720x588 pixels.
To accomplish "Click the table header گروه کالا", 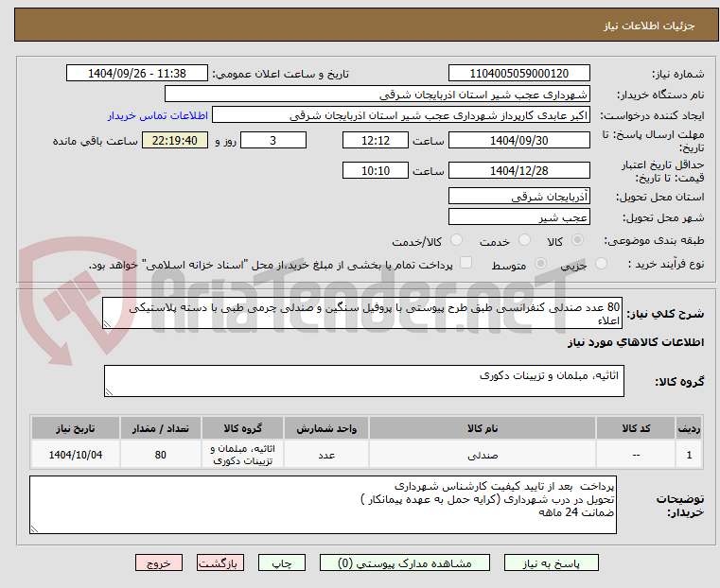I will click(x=242, y=428).
